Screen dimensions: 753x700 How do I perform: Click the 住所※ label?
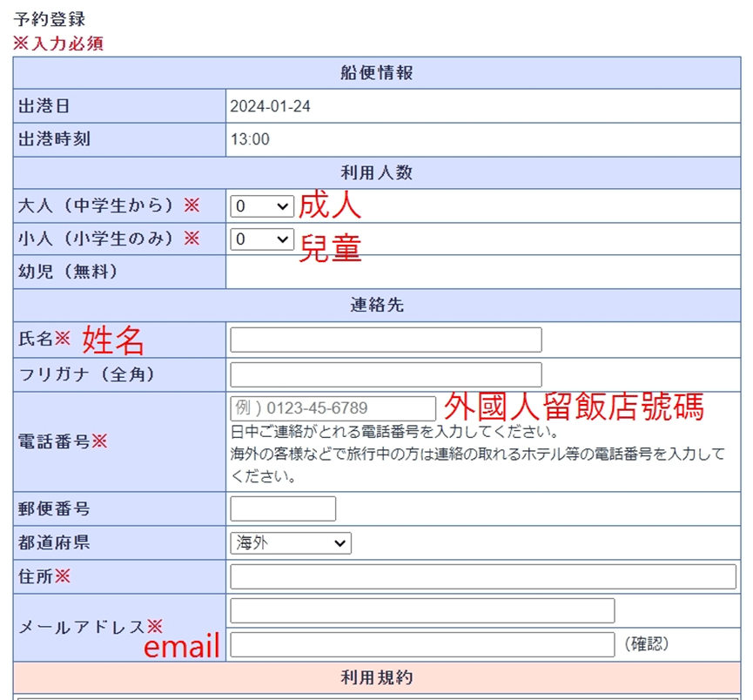[44, 576]
